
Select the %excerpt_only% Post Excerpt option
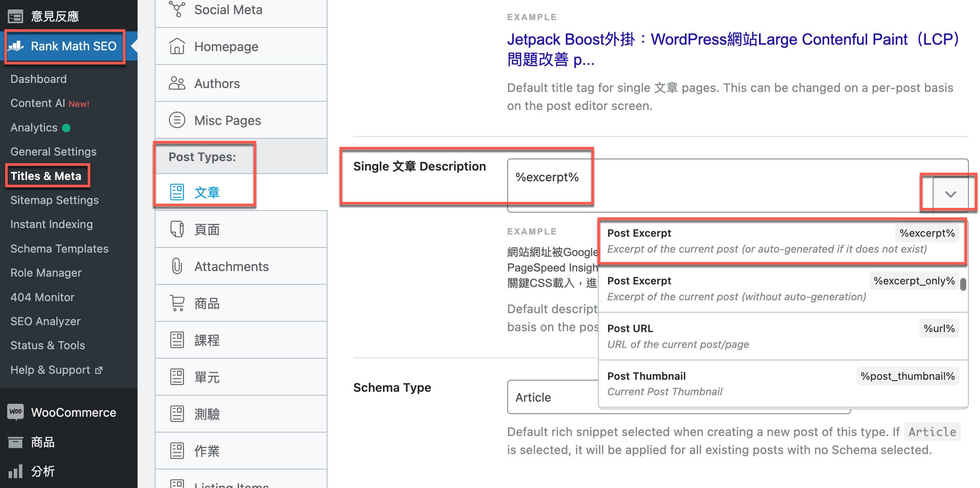(783, 289)
